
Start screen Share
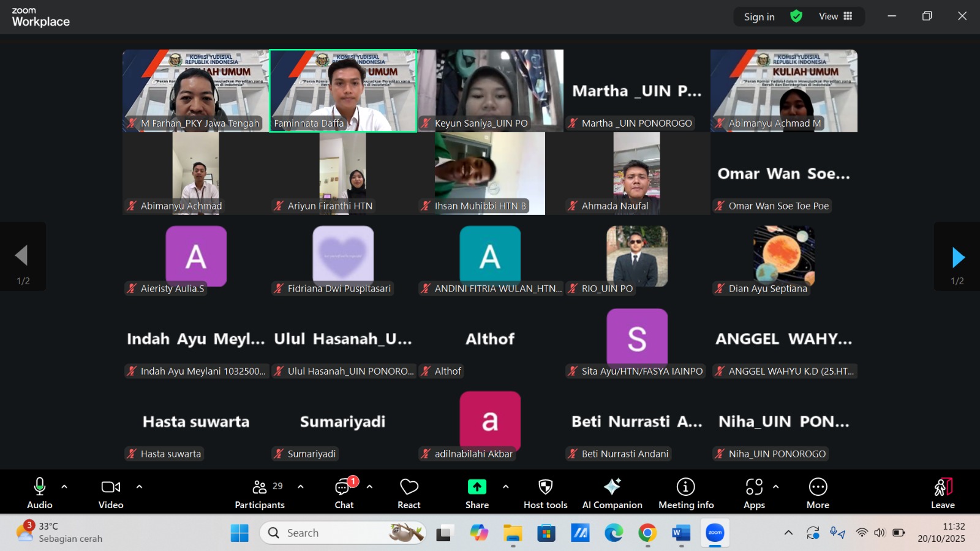point(477,493)
